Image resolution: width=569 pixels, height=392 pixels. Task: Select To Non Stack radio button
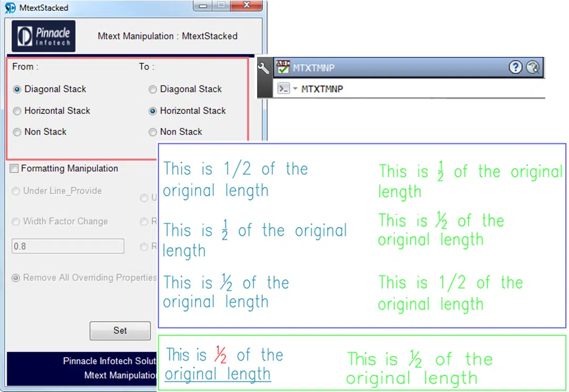[x=153, y=132]
